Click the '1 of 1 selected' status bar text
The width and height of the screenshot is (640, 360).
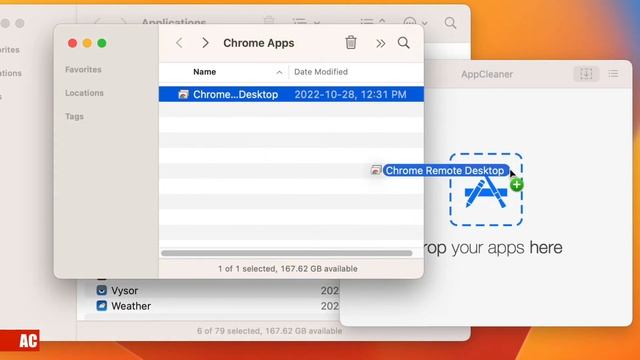(288, 269)
